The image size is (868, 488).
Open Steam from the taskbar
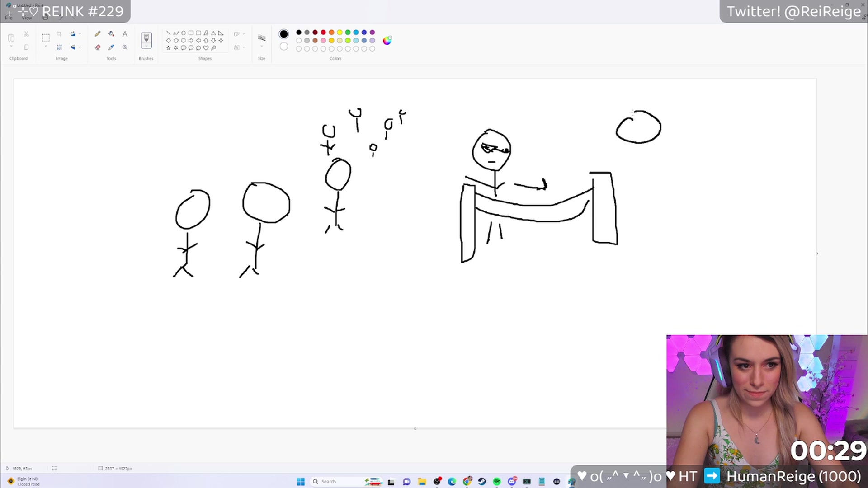pyautogui.click(x=482, y=482)
